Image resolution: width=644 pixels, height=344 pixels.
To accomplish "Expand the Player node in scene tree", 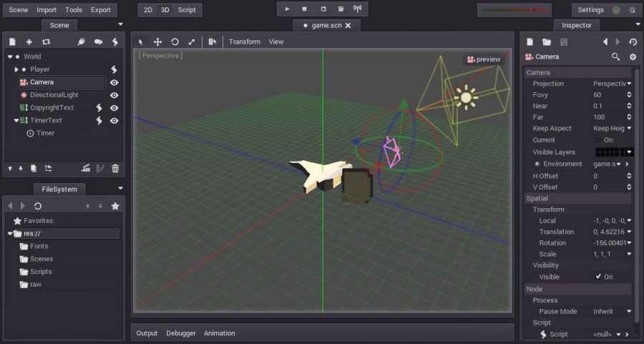I will (x=16, y=69).
